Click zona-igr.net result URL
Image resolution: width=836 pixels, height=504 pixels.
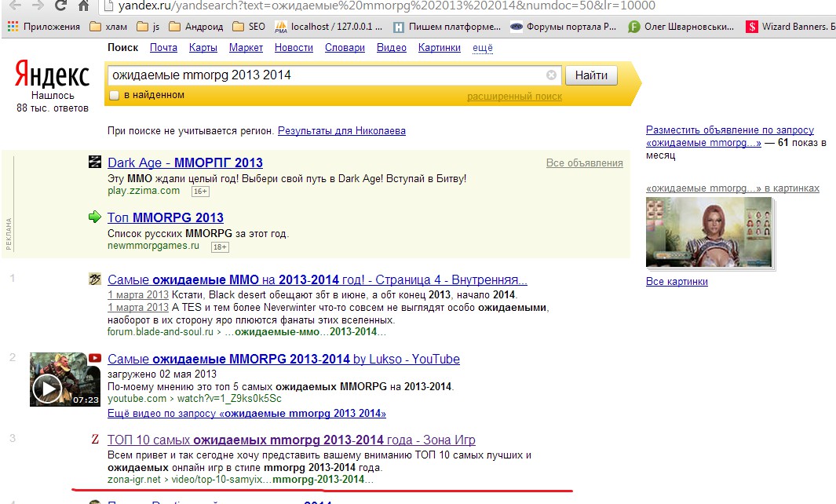click(x=240, y=480)
